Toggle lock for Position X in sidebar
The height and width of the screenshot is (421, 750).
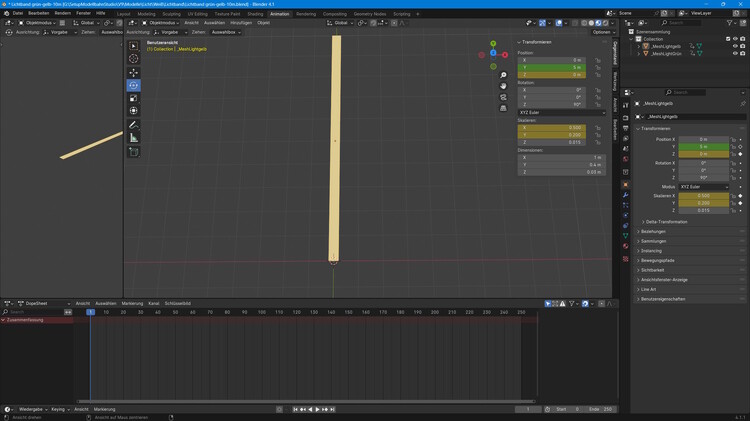(598, 60)
